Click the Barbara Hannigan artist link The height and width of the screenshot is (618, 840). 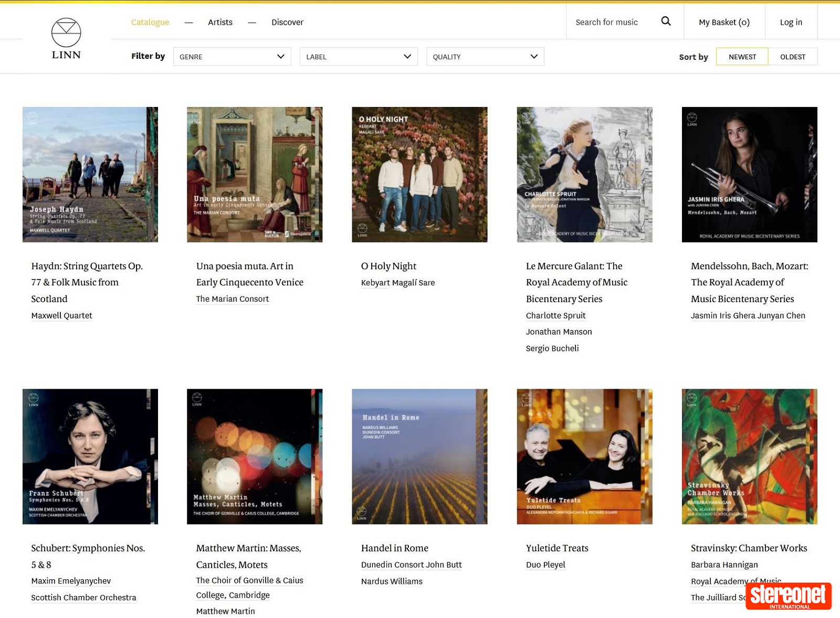724,564
